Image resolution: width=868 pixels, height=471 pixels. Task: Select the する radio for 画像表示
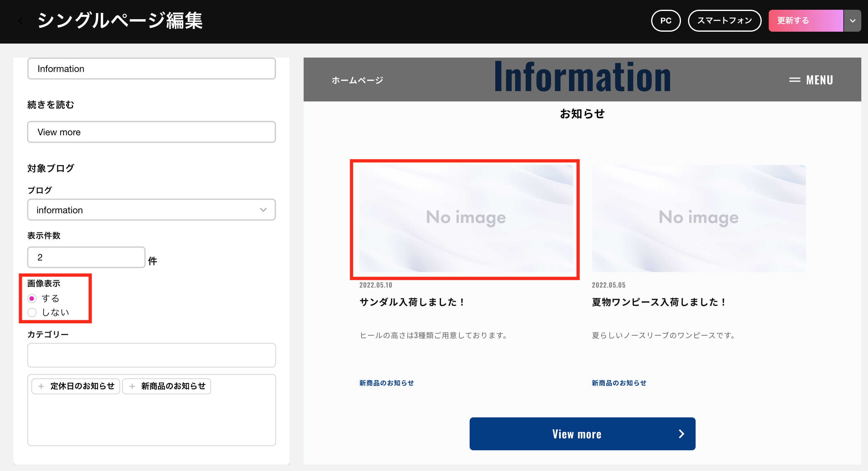32,298
